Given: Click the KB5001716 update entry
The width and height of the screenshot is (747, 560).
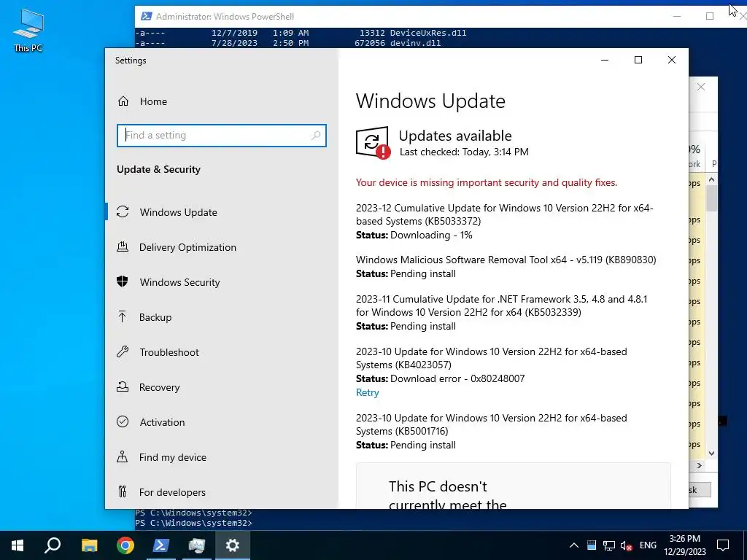Looking at the screenshot, I should point(491,424).
